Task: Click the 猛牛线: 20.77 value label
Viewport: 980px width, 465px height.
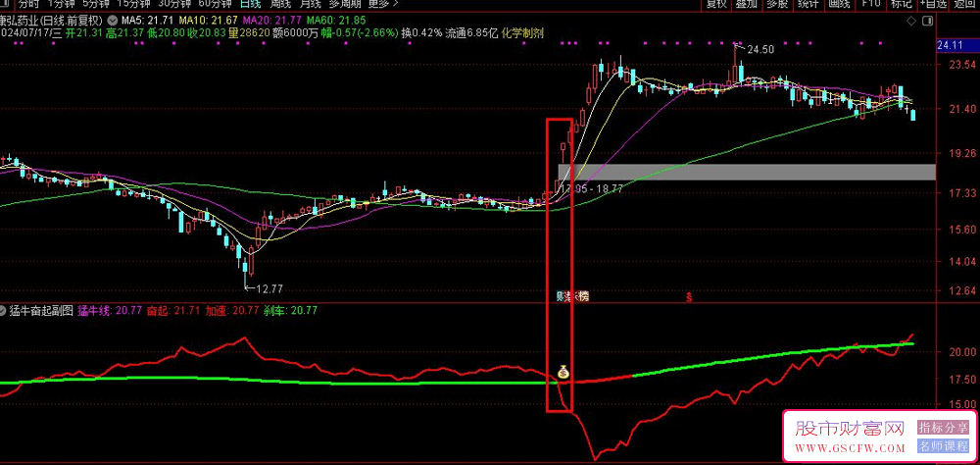Action: coord(110,310)
